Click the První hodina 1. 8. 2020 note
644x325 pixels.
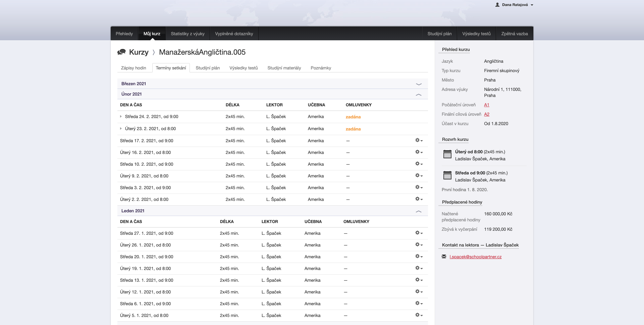tap(465, 189)
